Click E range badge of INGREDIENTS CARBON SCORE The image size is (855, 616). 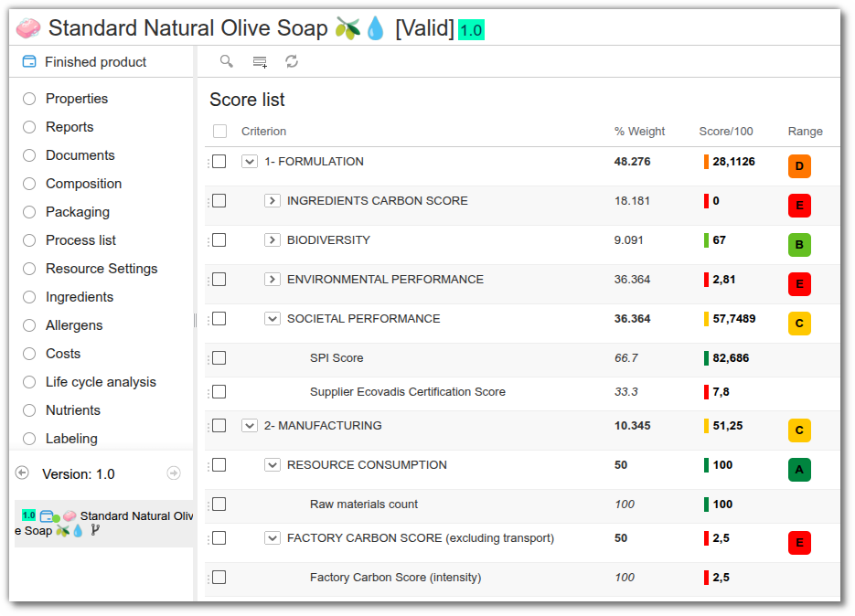click(x=799, y=206)
